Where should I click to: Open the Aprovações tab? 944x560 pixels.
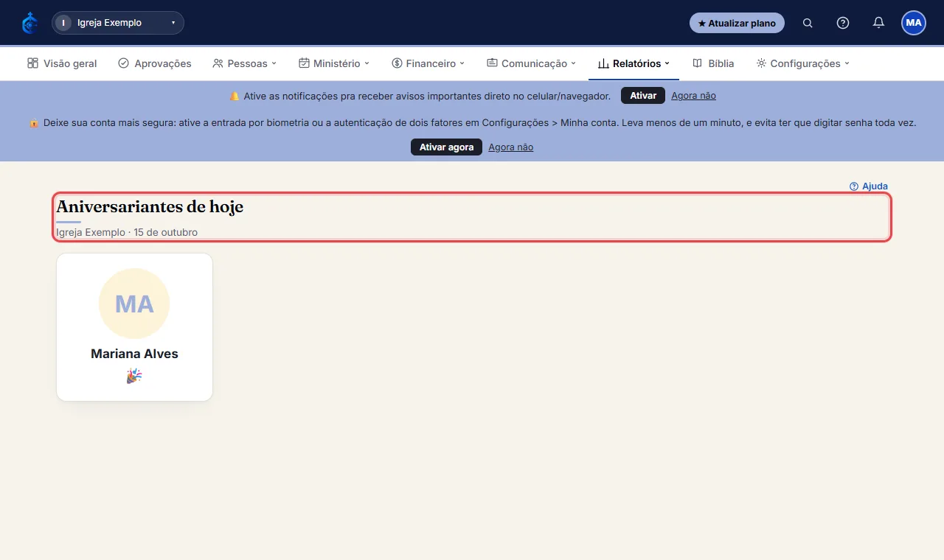tap(155, 63)
